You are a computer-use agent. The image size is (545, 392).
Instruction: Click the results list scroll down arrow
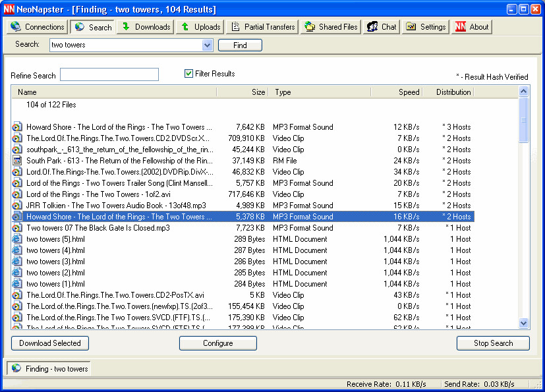tap(524, 323)
